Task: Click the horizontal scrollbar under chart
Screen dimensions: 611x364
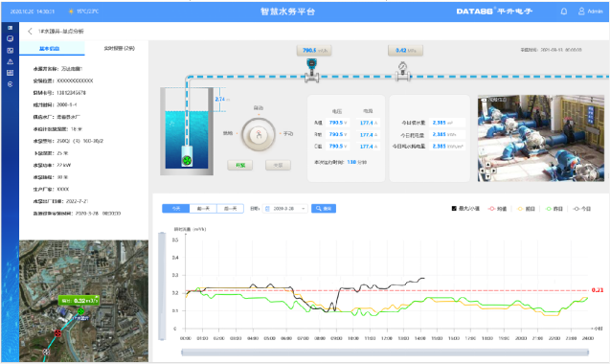Action: click(385, 353)
